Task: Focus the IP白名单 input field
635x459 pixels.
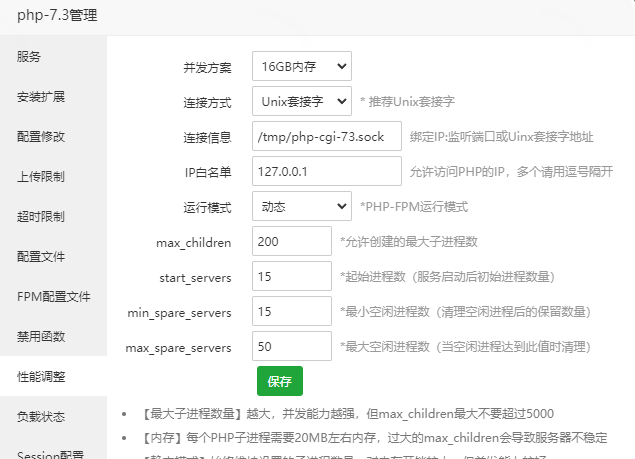Action: (x=327, y=171)
